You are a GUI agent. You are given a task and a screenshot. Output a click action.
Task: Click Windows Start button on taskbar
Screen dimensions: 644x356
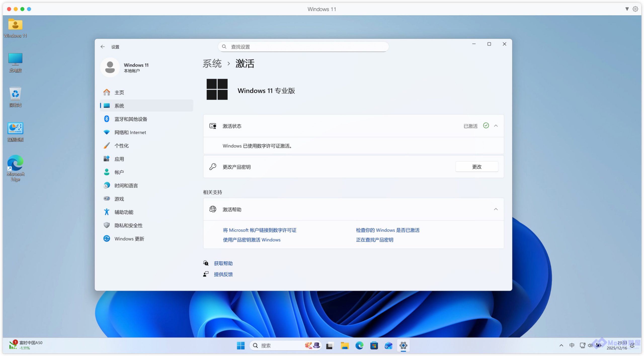click(240, 346)
